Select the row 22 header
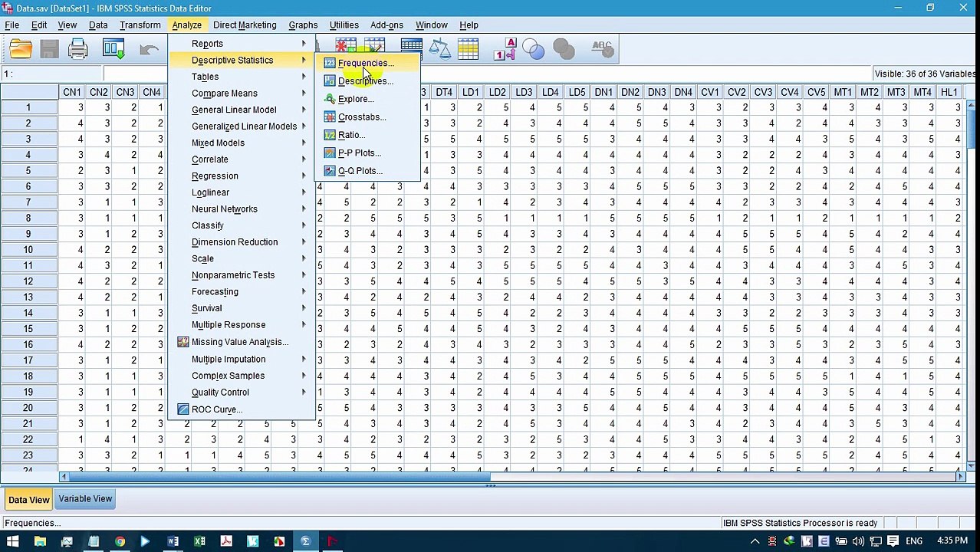The width and height of the screenshot is (980, 552). (x=28, y=439)
